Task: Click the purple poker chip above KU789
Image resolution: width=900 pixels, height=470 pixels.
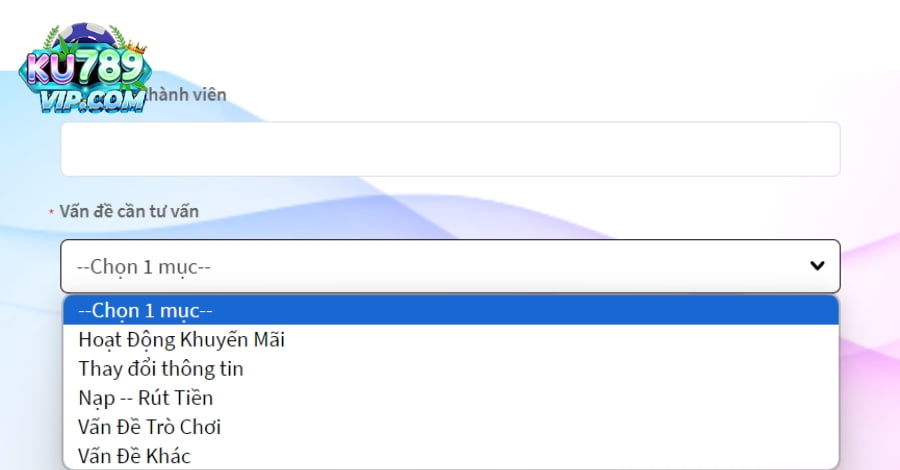Action: pos(87,36)
